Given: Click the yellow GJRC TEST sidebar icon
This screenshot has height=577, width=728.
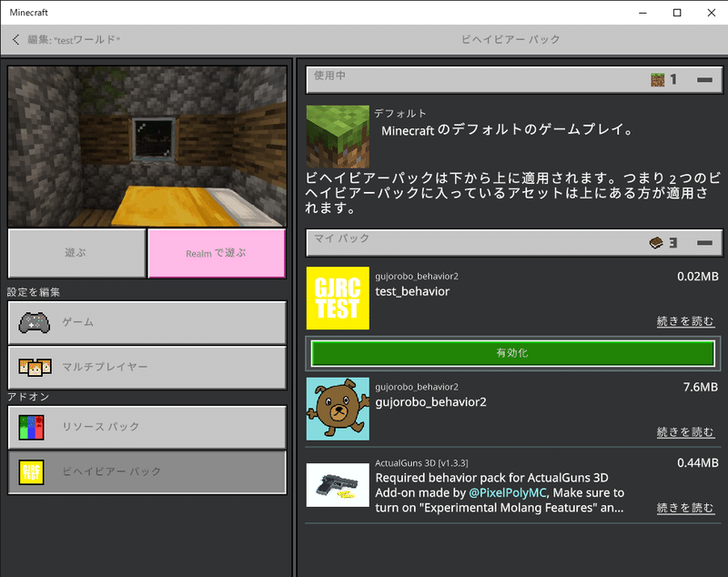Looking at the screenshot, I should coord(31,472).
